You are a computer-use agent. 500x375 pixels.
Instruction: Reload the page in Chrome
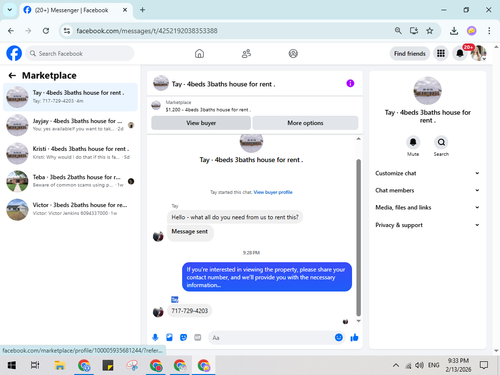(x=46, y=31)
